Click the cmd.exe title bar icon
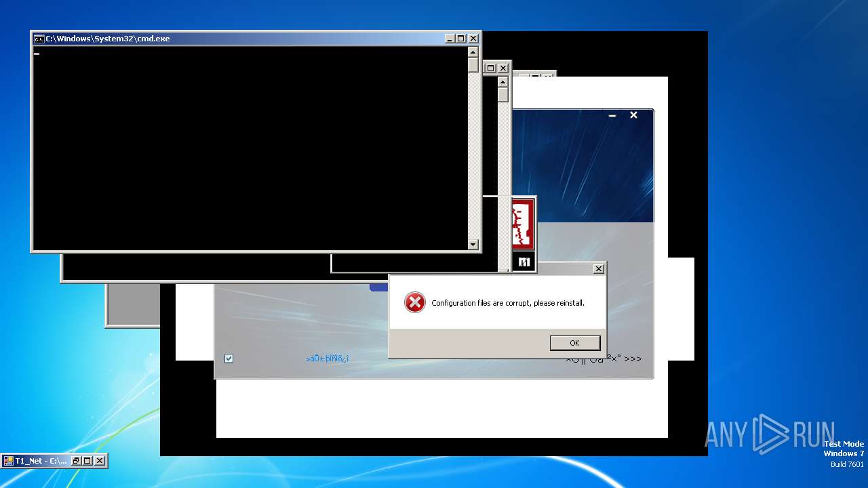The image size is (868, 488). click(x=39, y=39)
